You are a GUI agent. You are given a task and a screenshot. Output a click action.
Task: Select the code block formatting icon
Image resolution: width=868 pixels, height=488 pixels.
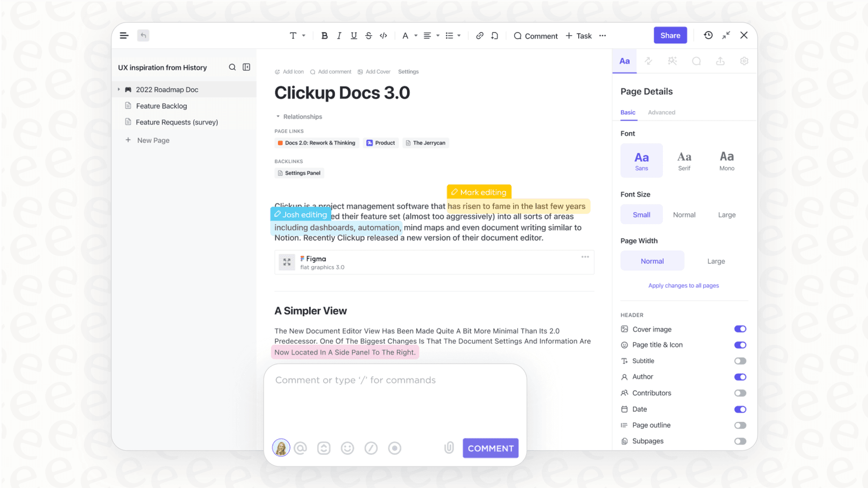point(383,36)
